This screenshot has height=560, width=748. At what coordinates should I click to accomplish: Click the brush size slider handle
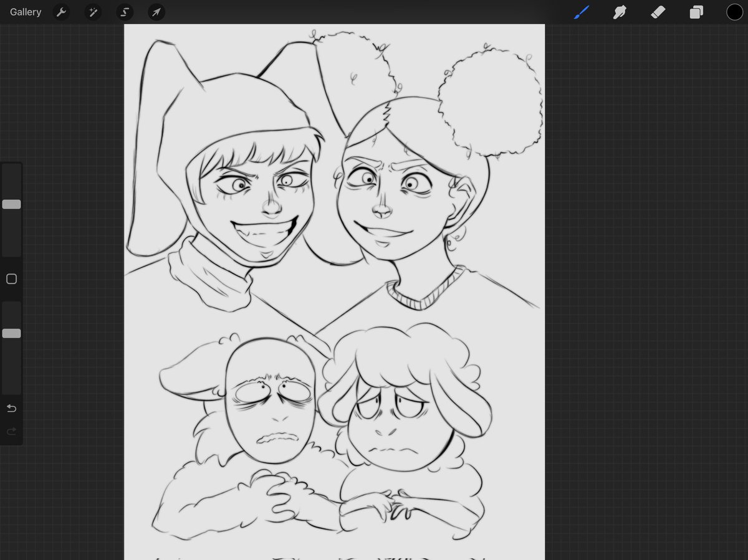pos(11,204)
